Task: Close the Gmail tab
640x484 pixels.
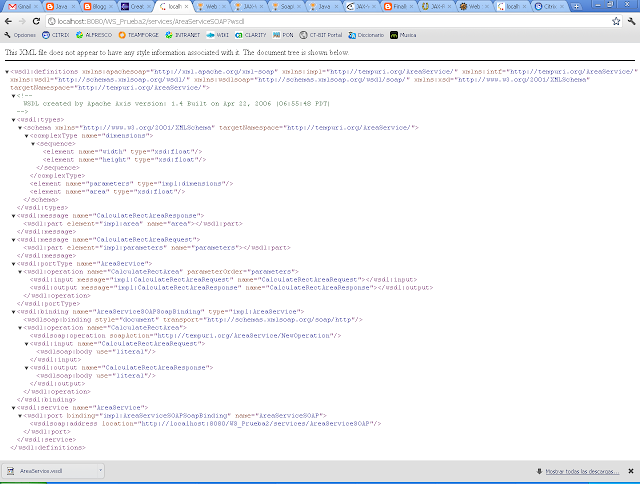Action: (36, 7)
